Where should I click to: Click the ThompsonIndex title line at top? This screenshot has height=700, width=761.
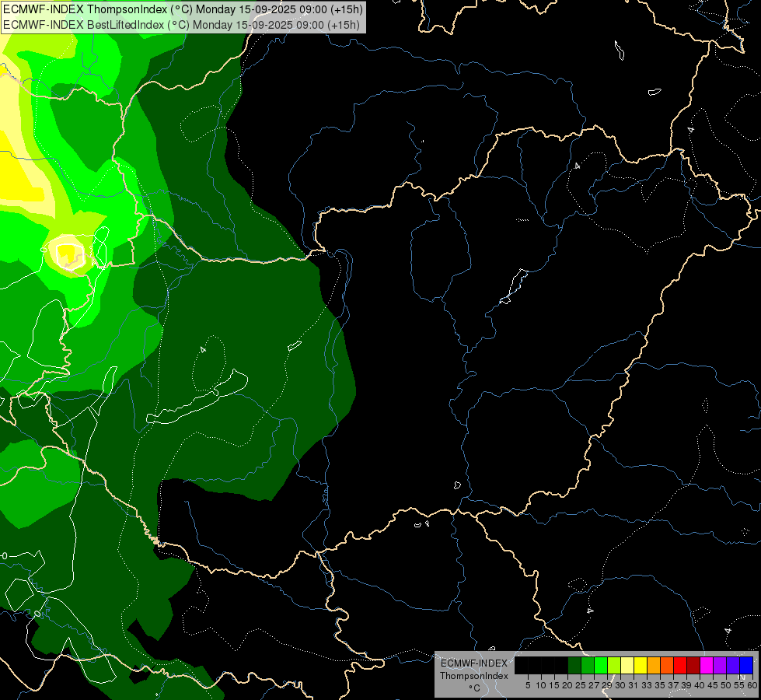coord(183,9)
